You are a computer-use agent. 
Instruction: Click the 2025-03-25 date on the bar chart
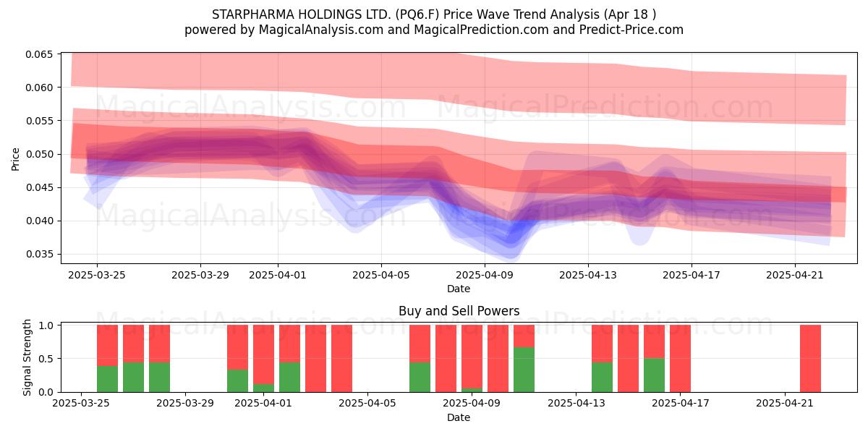coord(82,404)
